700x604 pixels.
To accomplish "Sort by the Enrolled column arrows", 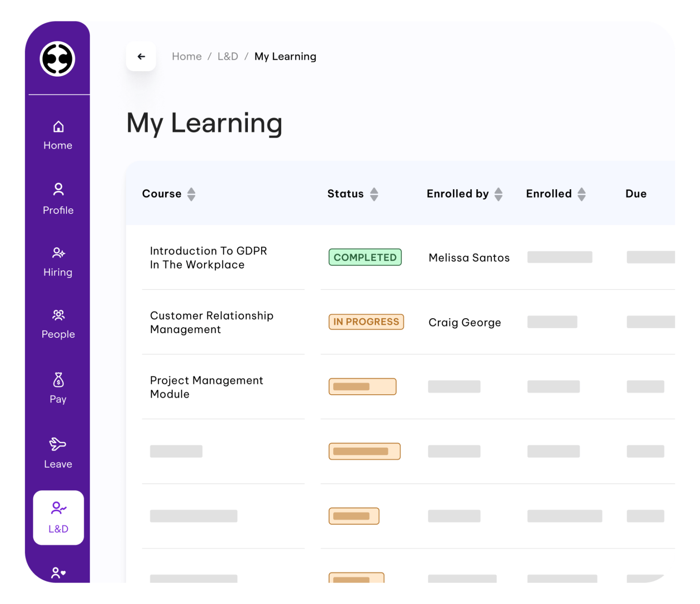I will 582,194.
